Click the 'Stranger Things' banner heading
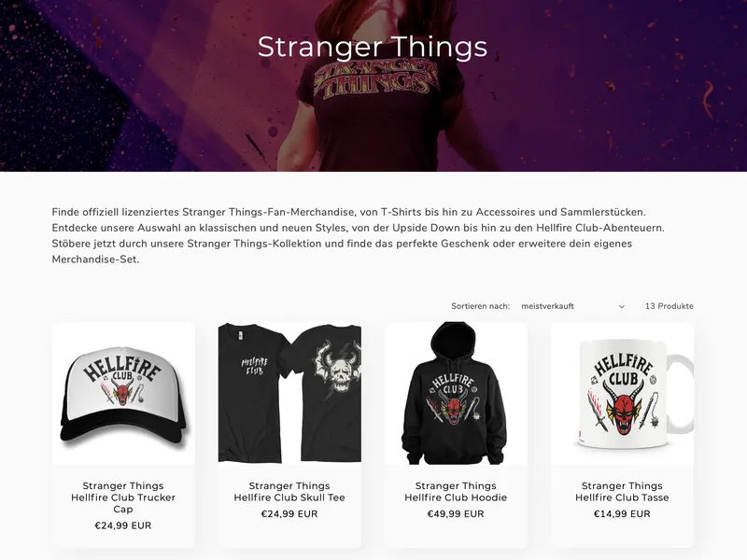Viewport: 747px width, 560px height. [373, 48]
